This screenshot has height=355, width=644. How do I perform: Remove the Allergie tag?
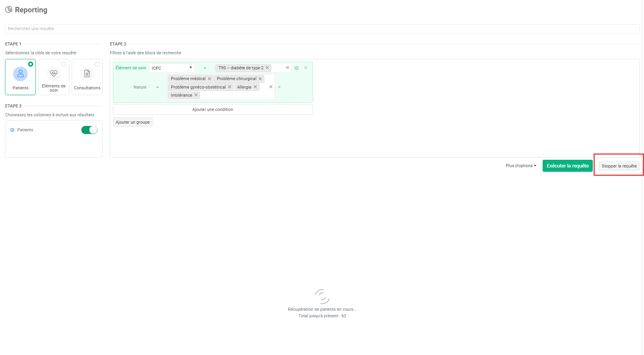coord(255,87)
